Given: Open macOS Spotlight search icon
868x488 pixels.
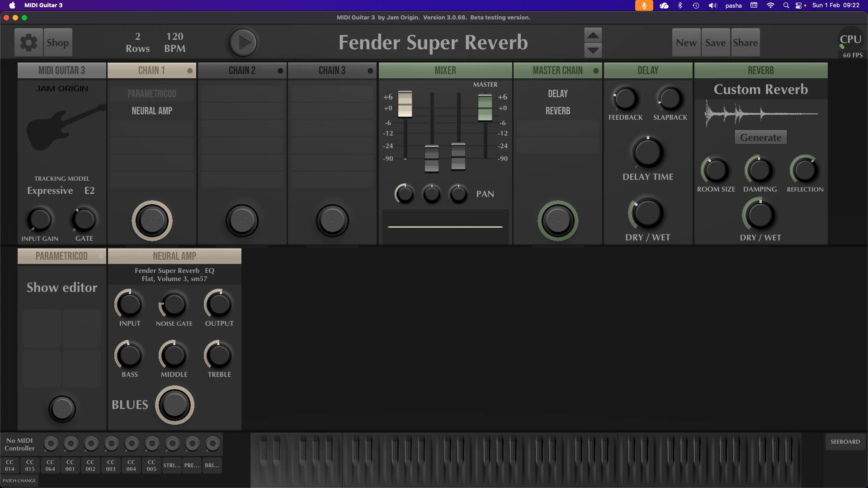Looking at the screenshot, I should coord(786,5).
